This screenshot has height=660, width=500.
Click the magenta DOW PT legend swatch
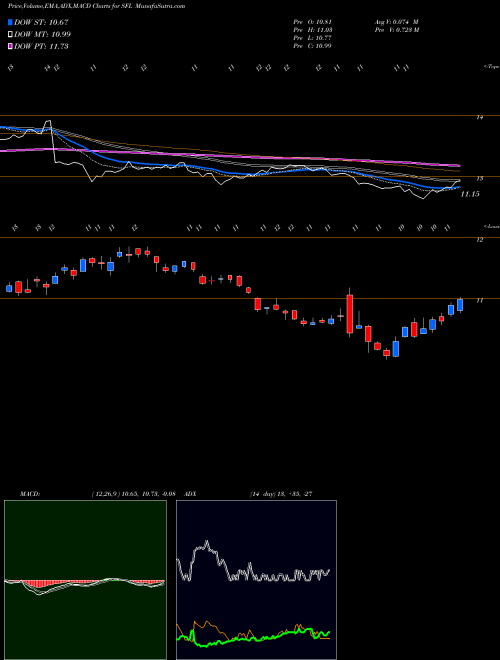(x=11, y=46)
